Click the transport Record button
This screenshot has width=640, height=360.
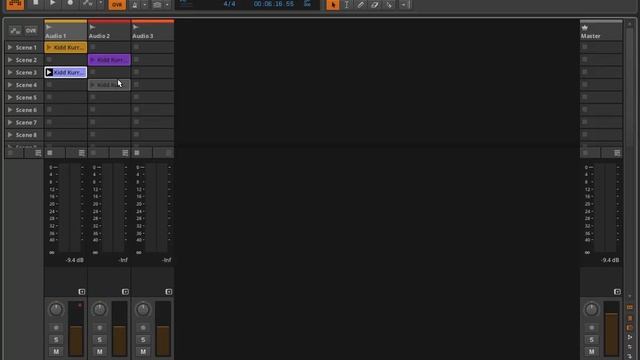coord(70,3)
